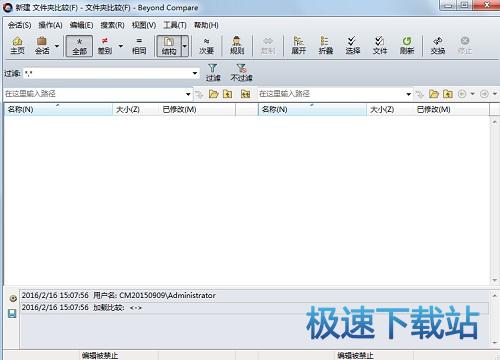Save the log with the disk icon
Image resolution: width=500 pixels, height=360 pixels.
pyautogui.click(x=12, y=313)
